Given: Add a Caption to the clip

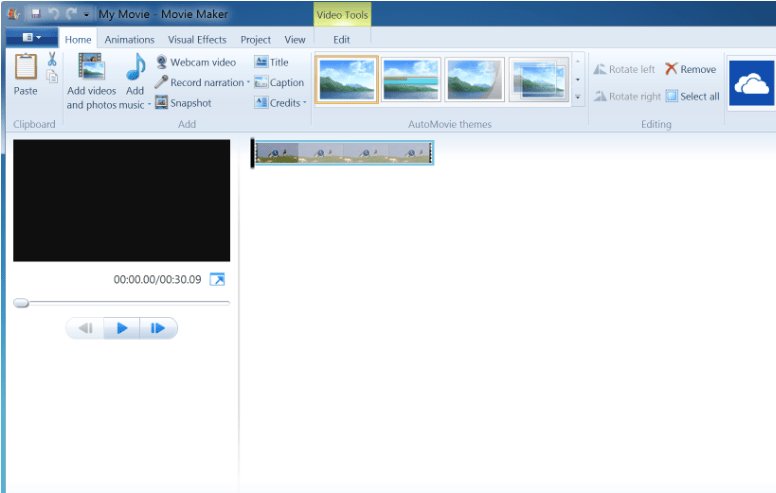Looking at the screenshot, I should 279,83.
